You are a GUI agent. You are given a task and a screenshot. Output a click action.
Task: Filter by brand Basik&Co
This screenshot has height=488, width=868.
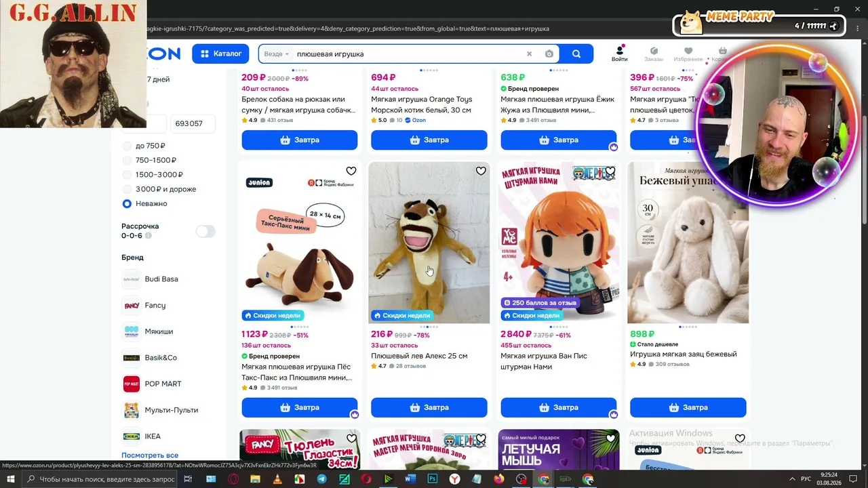[x=150, y=358]
